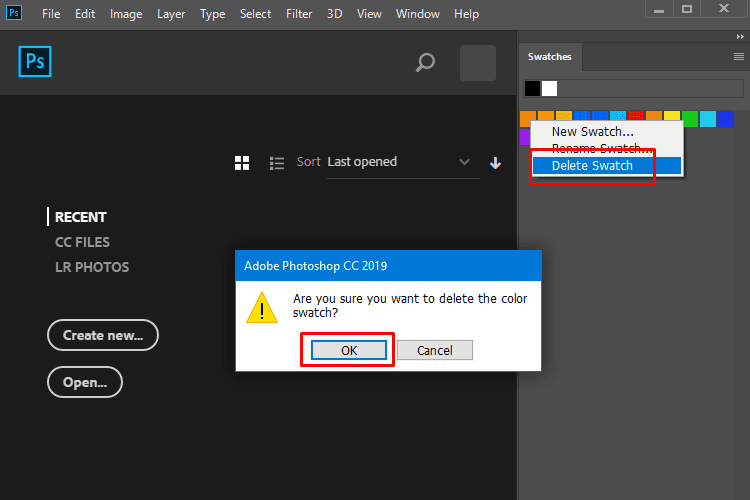Open the Help menu
The image size is (750, 500).
coord(466,14)
